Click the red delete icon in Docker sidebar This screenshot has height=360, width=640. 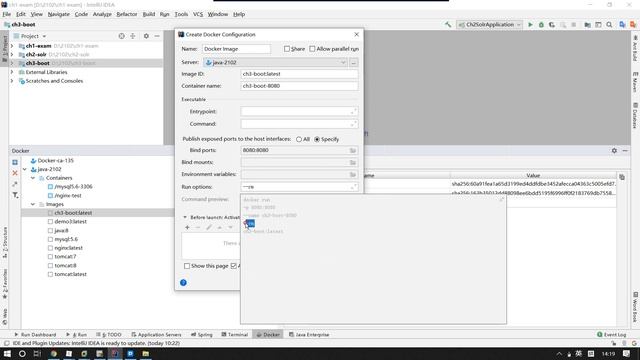(15, 173)
